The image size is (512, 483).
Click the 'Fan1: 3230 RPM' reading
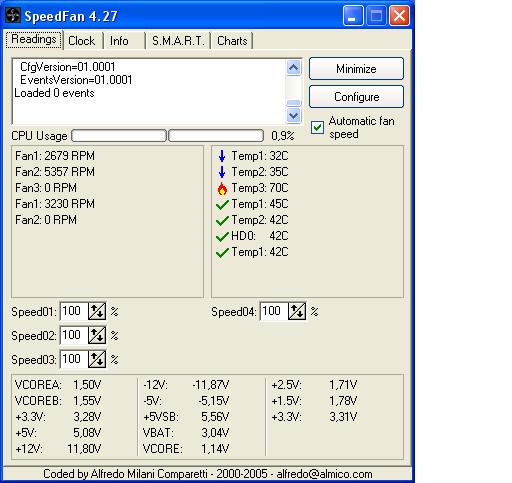coord(55,204)
